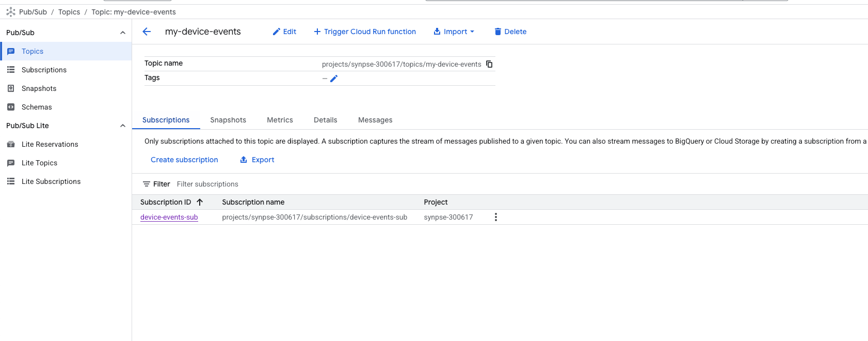Click the Lite Topics sidebar icon
The height and width of the screenshot is (341, 868).
[11, 163]
